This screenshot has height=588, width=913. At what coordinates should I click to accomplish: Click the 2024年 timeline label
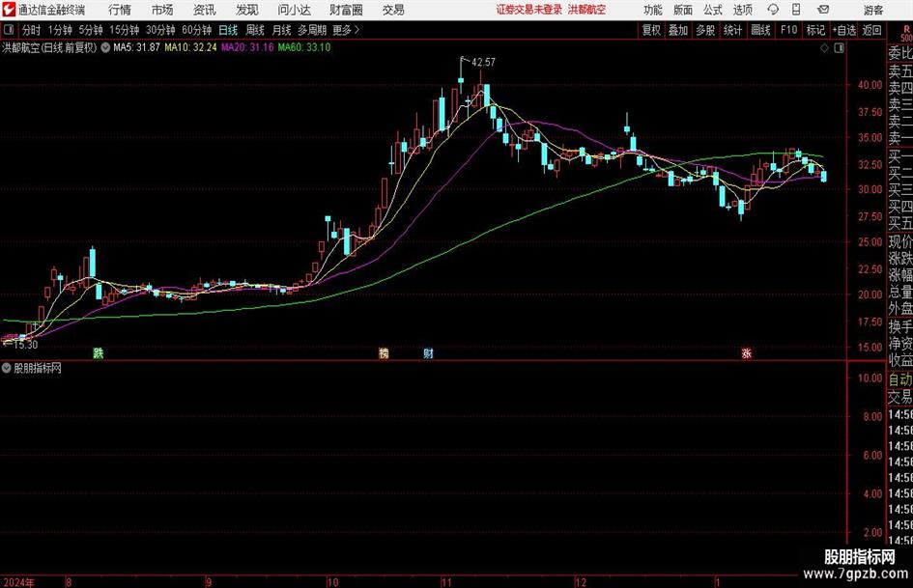(x=18, y=582)
